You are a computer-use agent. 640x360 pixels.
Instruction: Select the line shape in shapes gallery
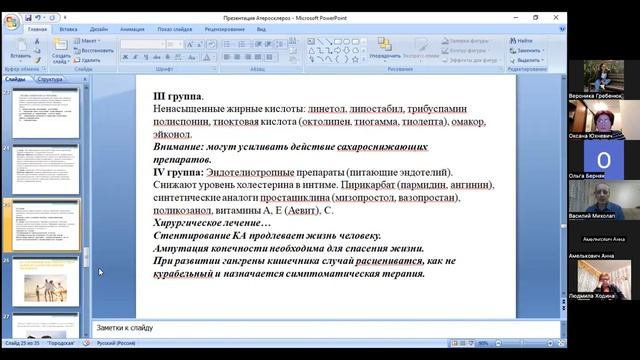pos(320,42)
